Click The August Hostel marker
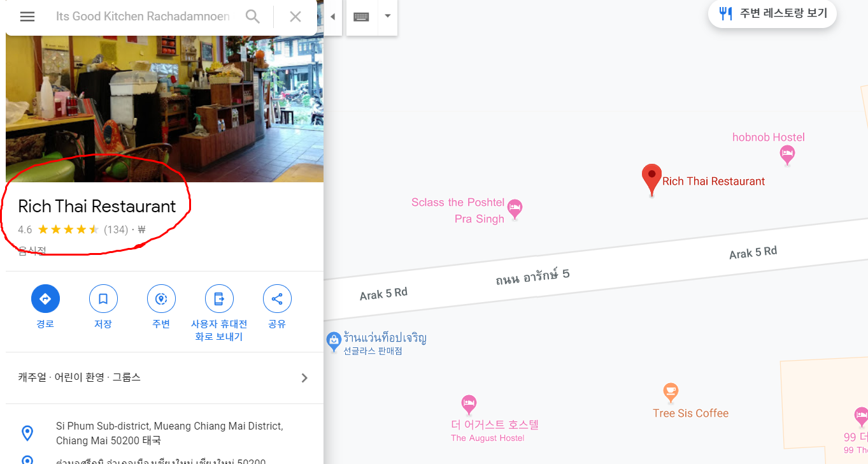The height and width of the screenshot is (464, 868). (469, 404)
